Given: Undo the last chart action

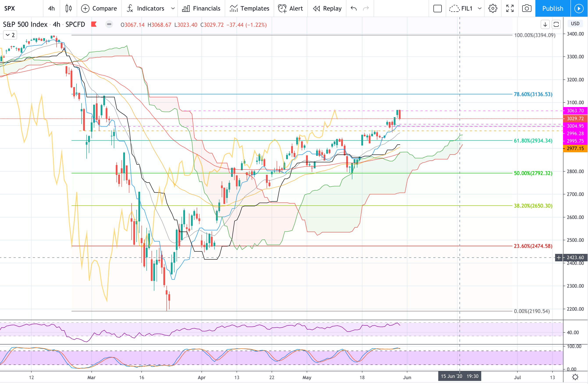Looking at the screenshot, I should [354, 8].
